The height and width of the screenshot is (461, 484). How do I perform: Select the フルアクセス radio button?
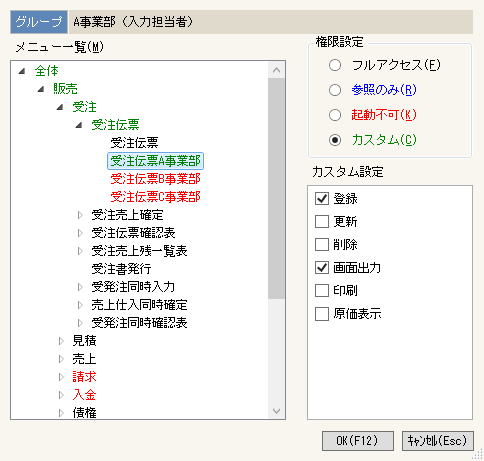point(335,65)
